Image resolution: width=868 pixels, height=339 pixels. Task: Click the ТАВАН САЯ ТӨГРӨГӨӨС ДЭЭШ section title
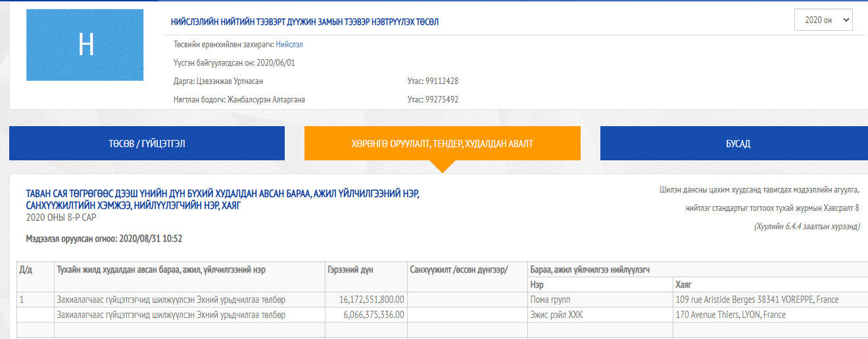(x=222, y=200)
